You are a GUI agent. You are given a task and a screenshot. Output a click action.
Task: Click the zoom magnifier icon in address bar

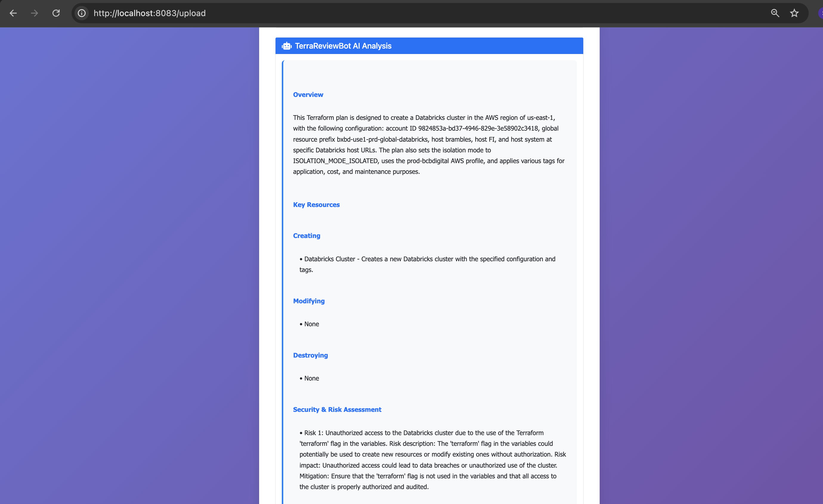775,13
